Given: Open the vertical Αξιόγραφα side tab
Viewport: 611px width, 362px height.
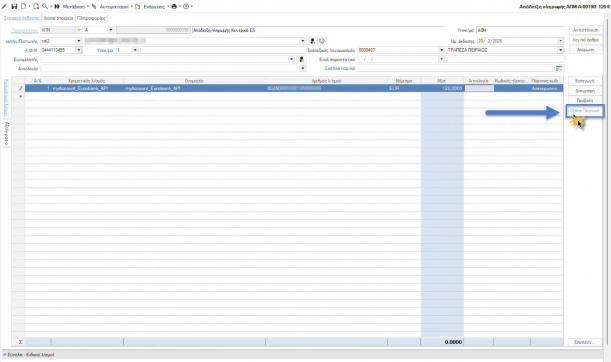Looking at the screenshot, I should coord(6,133).
